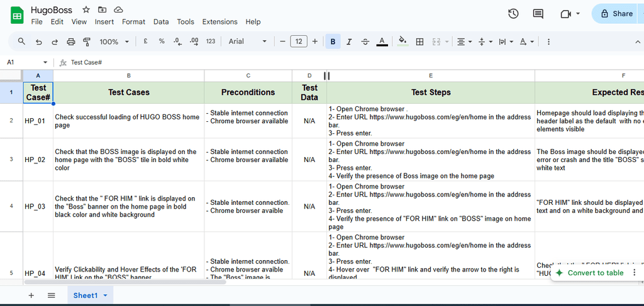The width and height of the screenshot is (644, 306).
Task: Open the Arial font dropdown
Action: pos(248,41)
